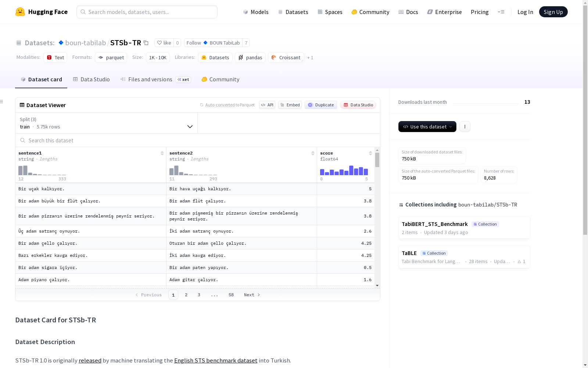Open the dataset Community tab

coord(220,79)
